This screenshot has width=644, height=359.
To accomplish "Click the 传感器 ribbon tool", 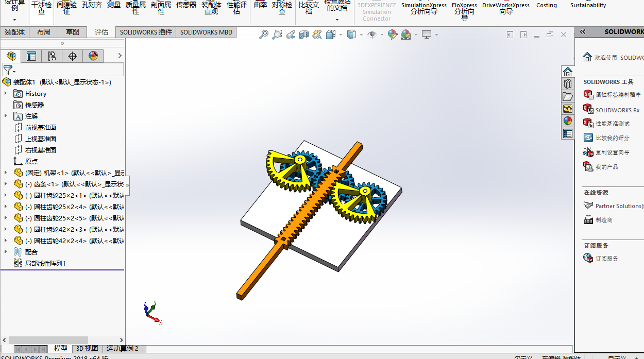I will coord(186,5).
